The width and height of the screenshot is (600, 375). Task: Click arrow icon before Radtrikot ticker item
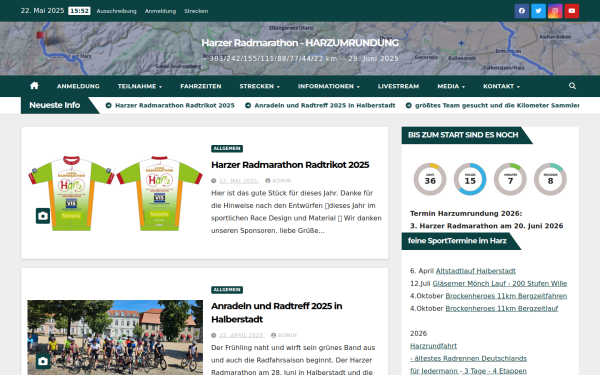pyautogui.click(x=109, y=105)
